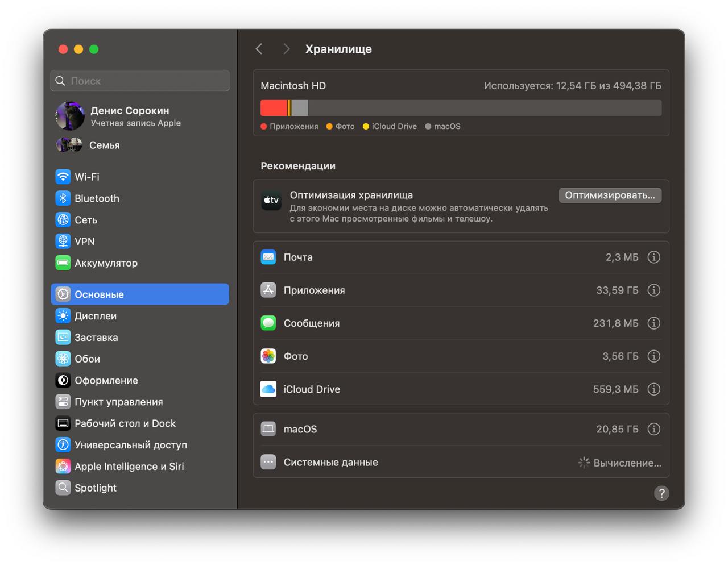Click the Хранилище page title
The height and width of the screenshot is (566, 728).
[x=338, y=49]
